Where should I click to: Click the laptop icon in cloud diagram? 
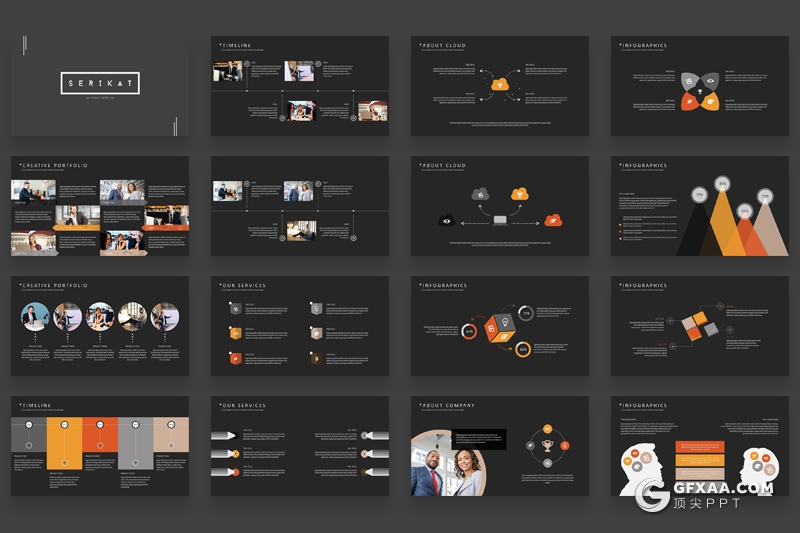pyautogui.click(x=499, y=220)
